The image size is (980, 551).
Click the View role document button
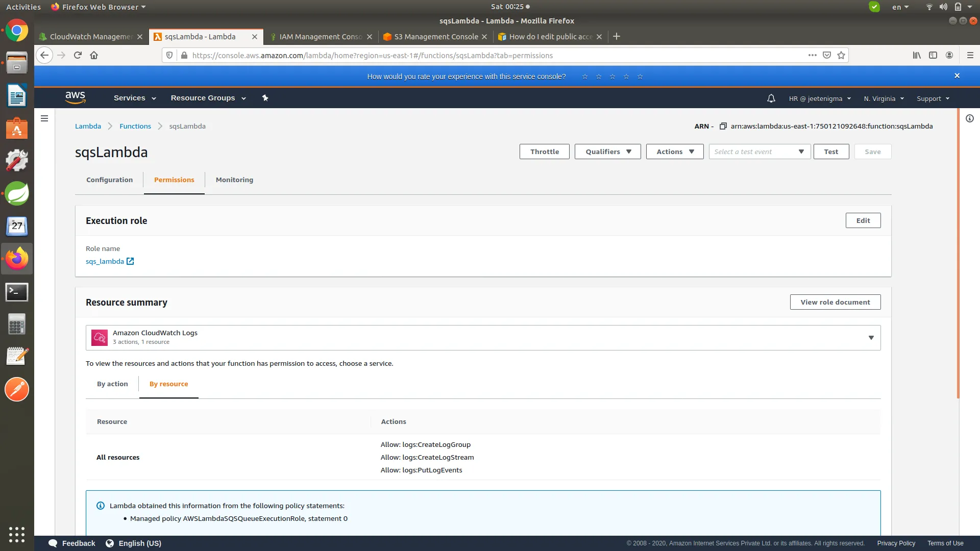[835, 302]
